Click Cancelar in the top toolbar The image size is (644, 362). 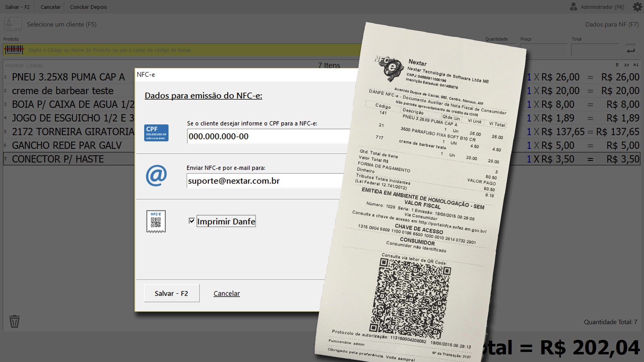pos(51,7)
